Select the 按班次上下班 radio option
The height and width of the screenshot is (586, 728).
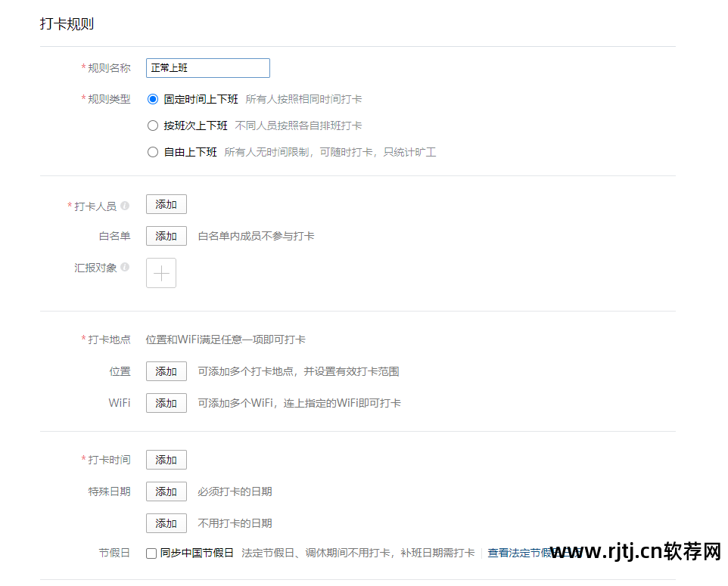[152, 126]
